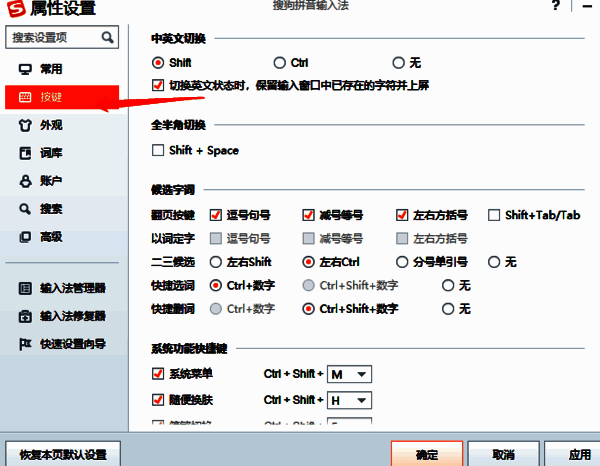Screen dimensions: 600x466
Task: Open the 系统菜单 key dropdown showing M
Action: 349,374
